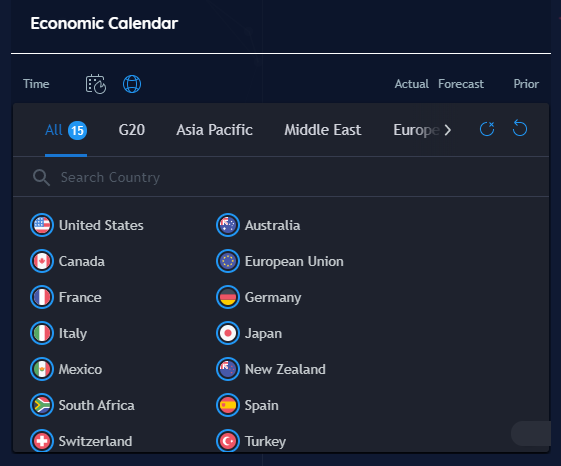Click the Search Country input field
561x466 pixels.
point(281,177)
